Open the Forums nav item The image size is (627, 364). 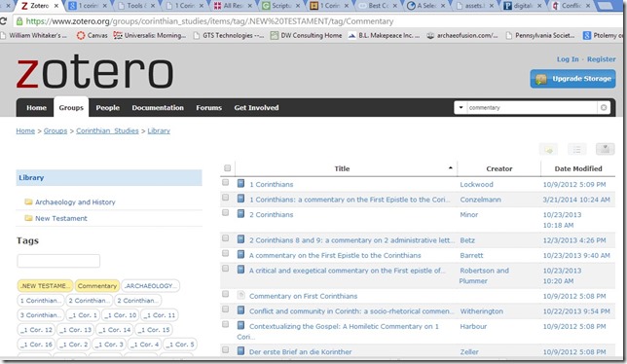[x=208, y=108]
